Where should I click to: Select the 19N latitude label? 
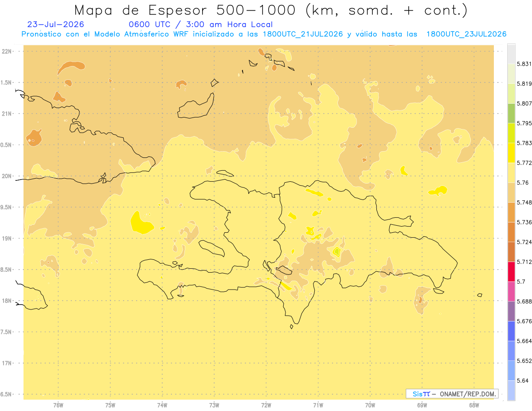(x=7, y=239)
